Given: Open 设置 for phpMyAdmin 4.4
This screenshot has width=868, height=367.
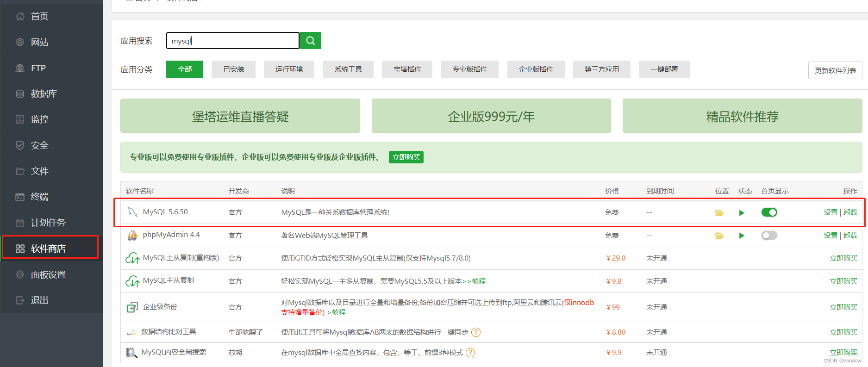Looking at the screenshot, I should pyautogui.click(x=831, y=236).
